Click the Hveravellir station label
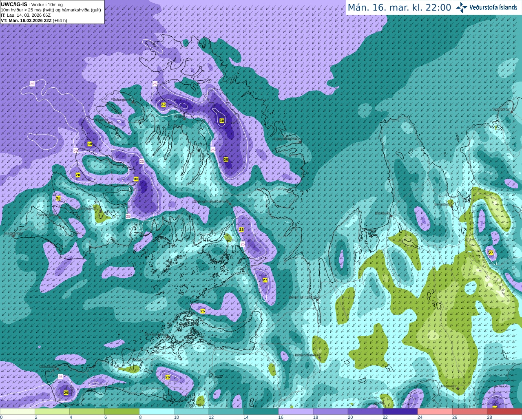 [448, 386]
